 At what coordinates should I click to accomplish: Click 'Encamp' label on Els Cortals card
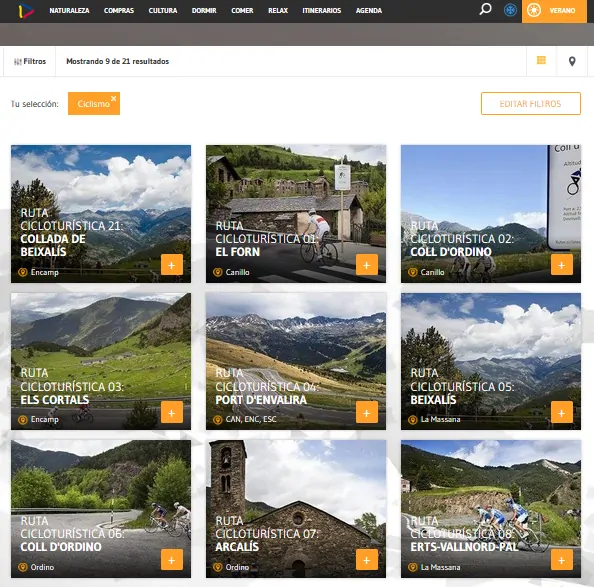coord(45,420)
